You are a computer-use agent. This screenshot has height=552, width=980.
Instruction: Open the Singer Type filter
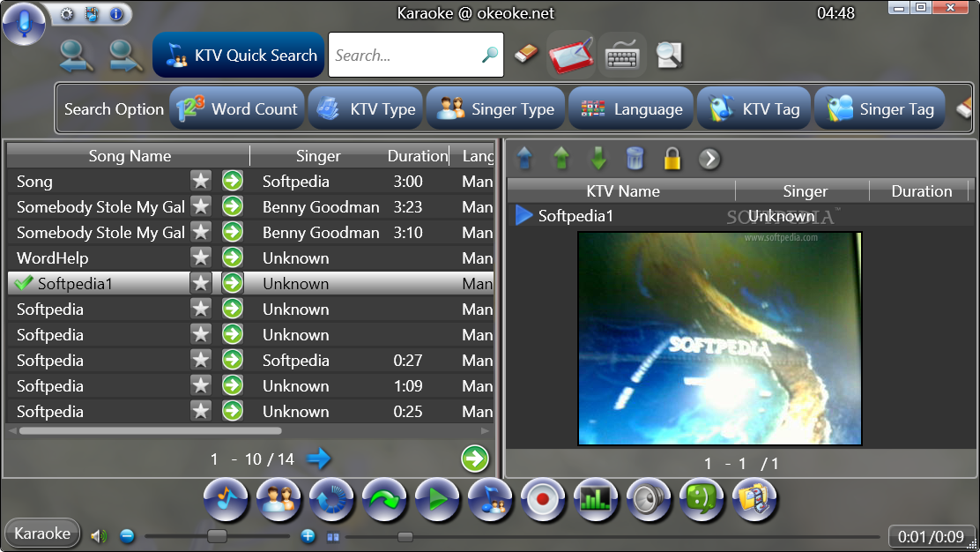click(495, 108)
